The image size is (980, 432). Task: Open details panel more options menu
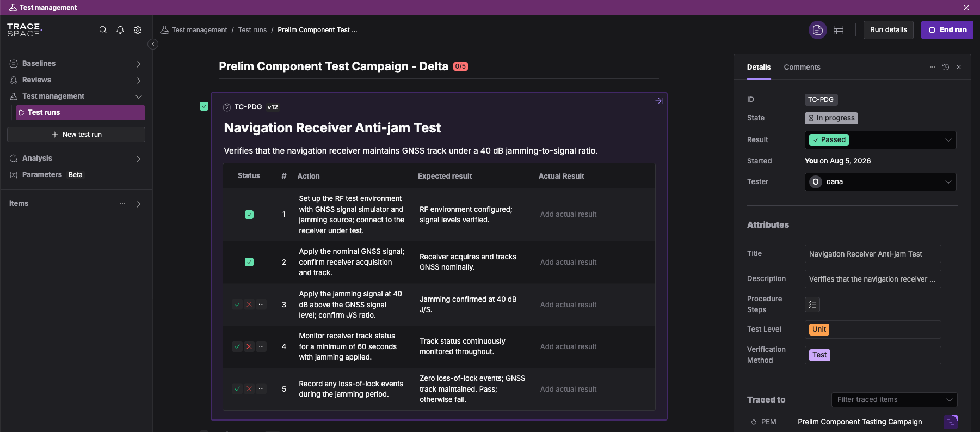coord(933,67)
